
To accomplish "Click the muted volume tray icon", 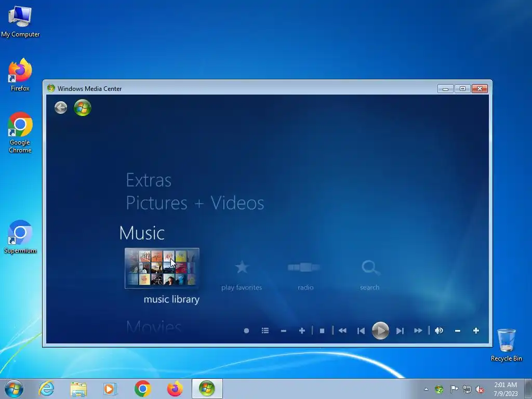I will pyautogui.click(x=480, y=389).
